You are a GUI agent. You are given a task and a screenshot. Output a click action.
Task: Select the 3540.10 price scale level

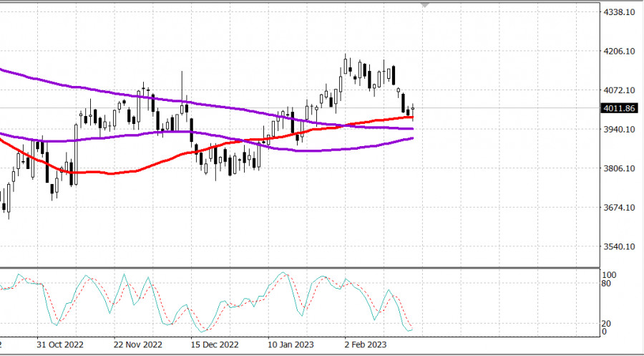pyautogui.click(x=620, y=246)
